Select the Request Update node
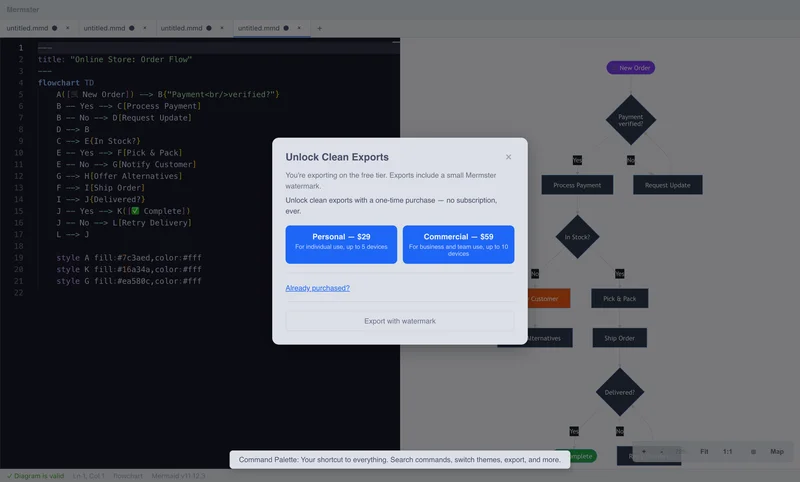 click(667, 185)
